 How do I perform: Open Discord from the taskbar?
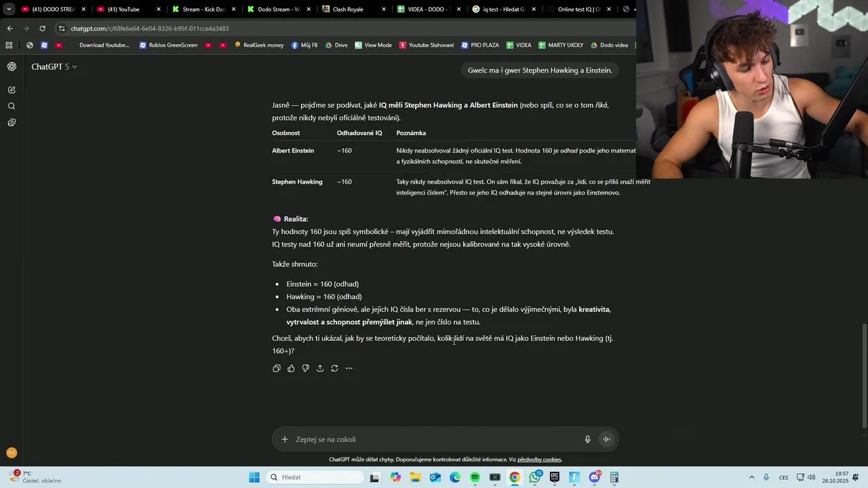595,477
